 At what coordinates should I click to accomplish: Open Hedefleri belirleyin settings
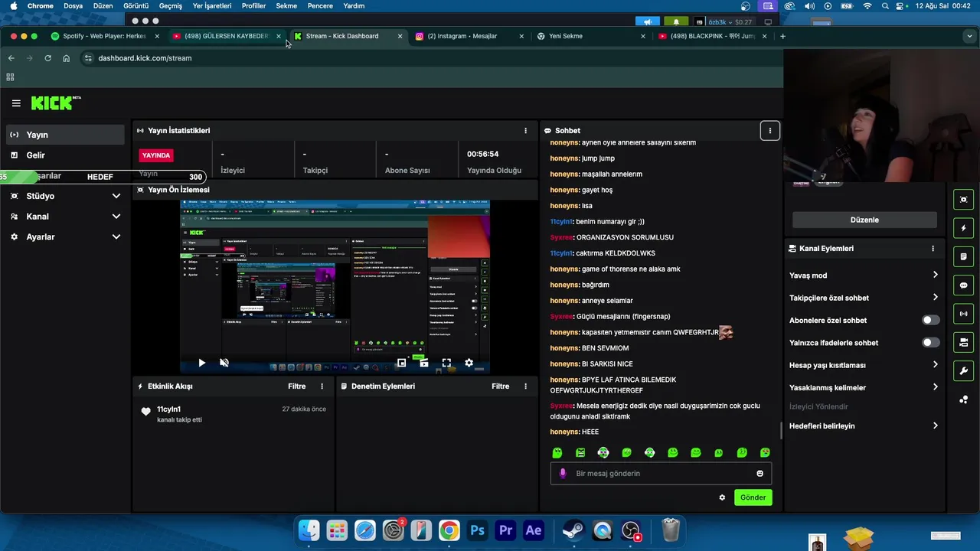pos(864,425)
